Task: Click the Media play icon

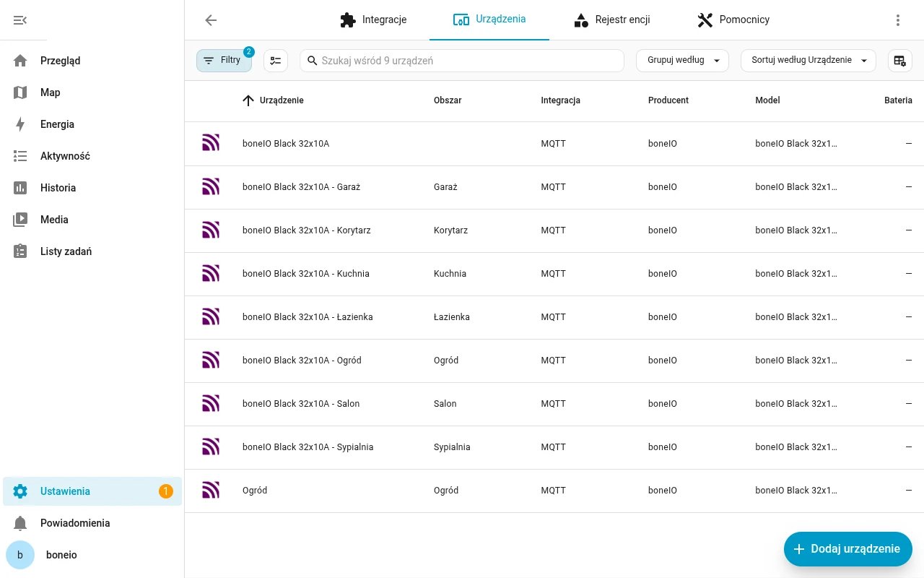Action: 20,220
